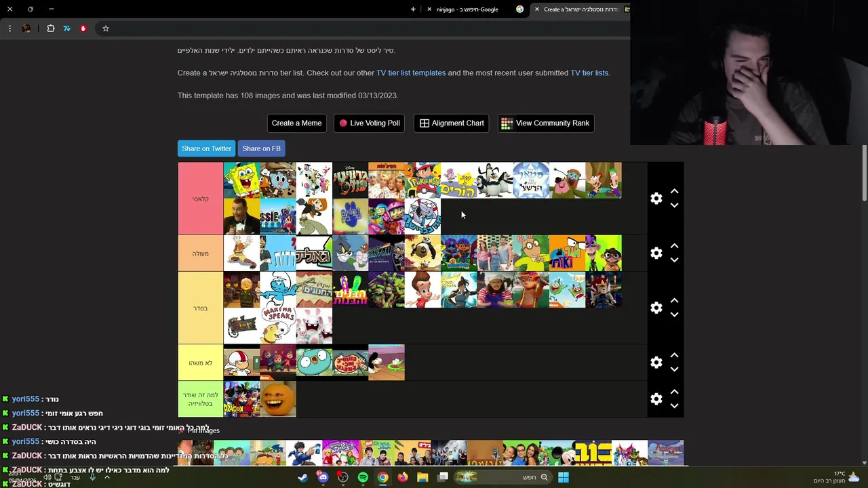Switch to the ninjago Google search tab
The image size is (868, 488).
pos(475,9)
